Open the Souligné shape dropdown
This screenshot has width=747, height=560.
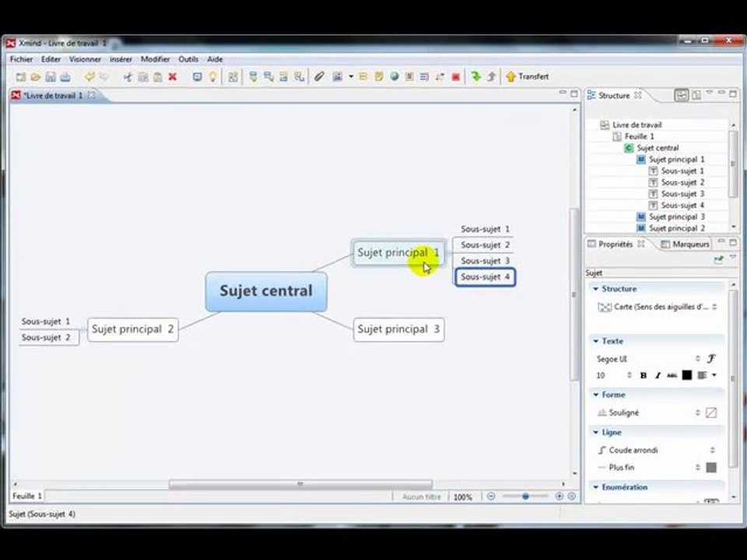pos(649,412)
